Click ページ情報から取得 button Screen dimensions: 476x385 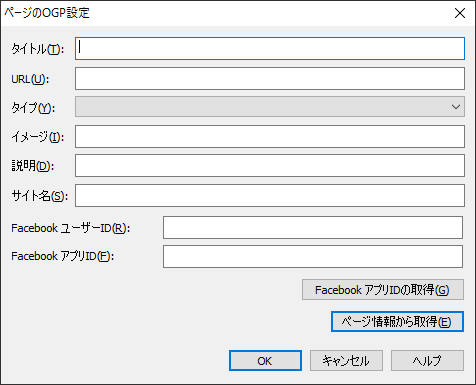397,322
